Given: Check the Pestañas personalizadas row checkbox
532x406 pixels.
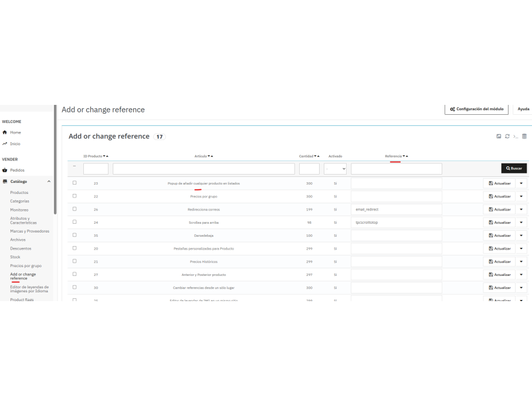Looking at the screenshot, I should click(x=74, y=248).
